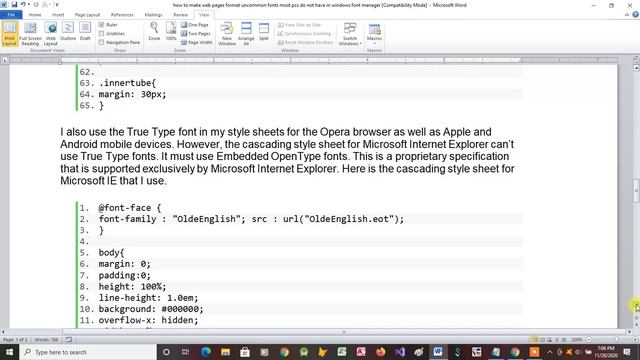Switch to the Page Layout tab
The width and height of the screenshot is (640, 360).
point(87,15)
